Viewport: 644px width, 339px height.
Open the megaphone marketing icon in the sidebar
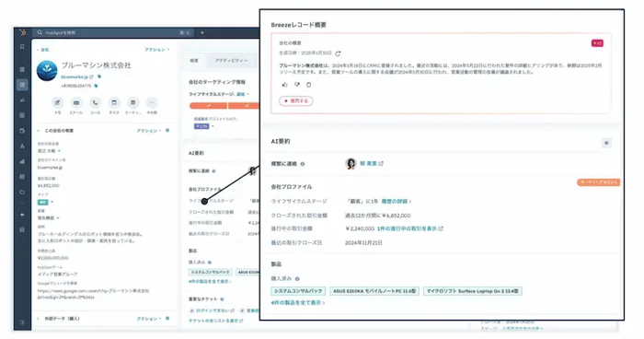pos(22,100)
